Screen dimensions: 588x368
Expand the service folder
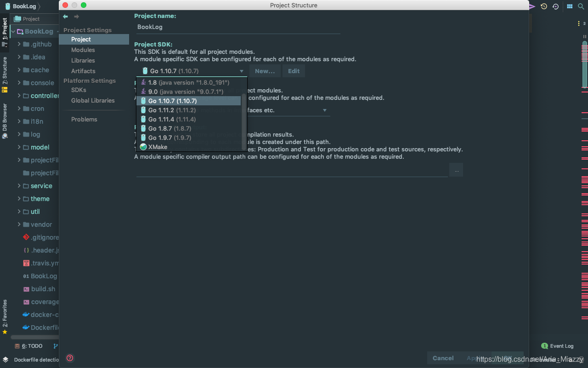pos(19,186)
